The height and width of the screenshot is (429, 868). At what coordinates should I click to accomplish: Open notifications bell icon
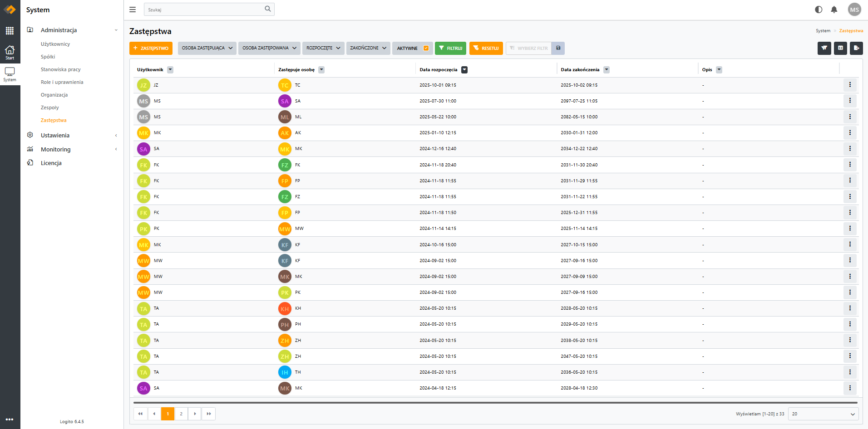(834, 10)
